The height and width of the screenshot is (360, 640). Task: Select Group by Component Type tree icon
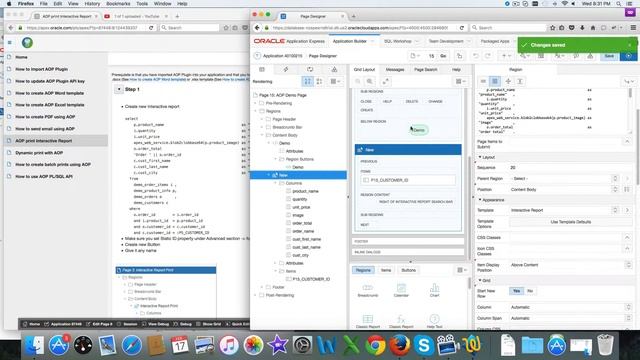(319, 82)
